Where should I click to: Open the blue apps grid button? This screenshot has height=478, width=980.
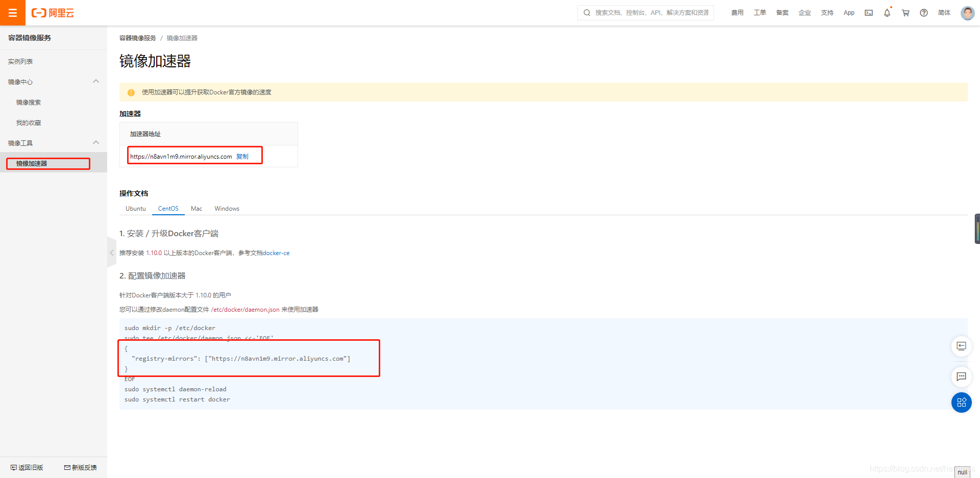pos(961,402)
